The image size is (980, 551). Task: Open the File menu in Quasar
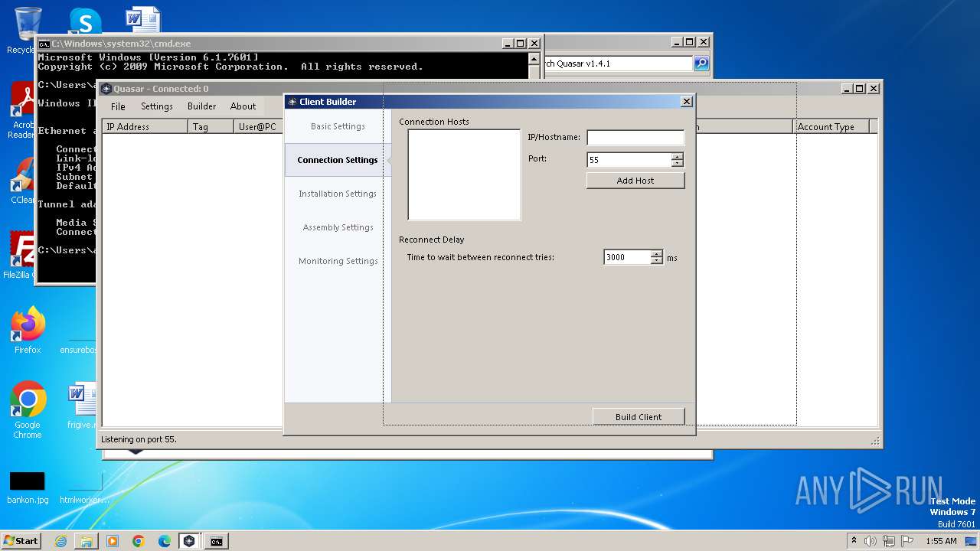[118, 106]
